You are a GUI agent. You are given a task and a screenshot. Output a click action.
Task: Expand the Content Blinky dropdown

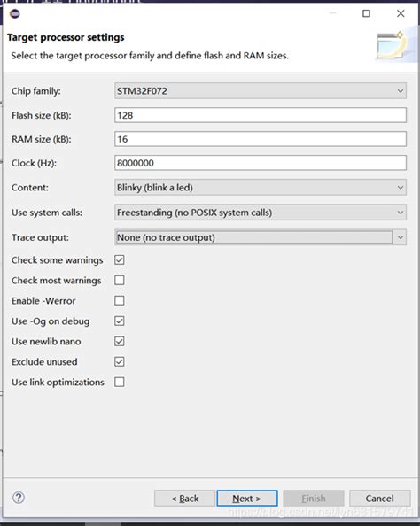coord(261,187)
